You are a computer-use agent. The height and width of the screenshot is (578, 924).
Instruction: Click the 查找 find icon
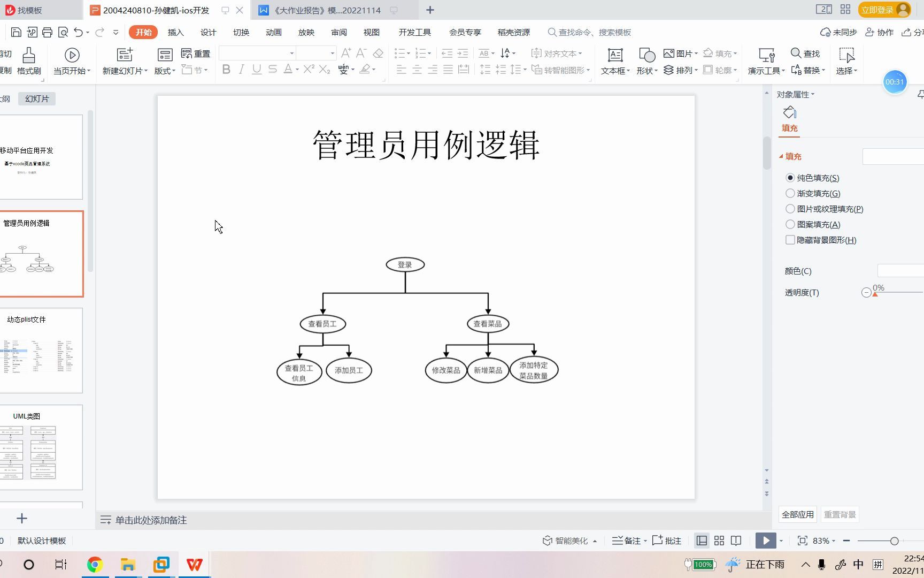click(x=805, y=53)
